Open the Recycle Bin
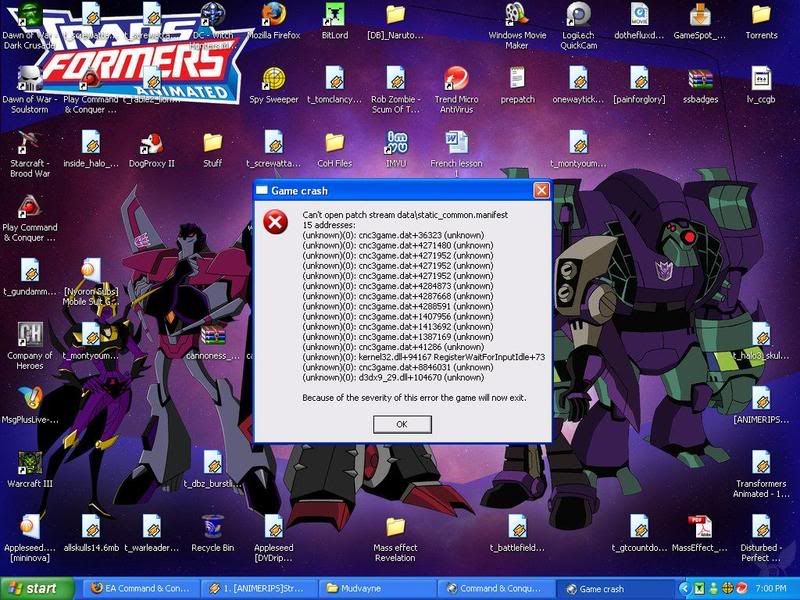The width and height of the screenshot is (800, 600). click(213, 528)
